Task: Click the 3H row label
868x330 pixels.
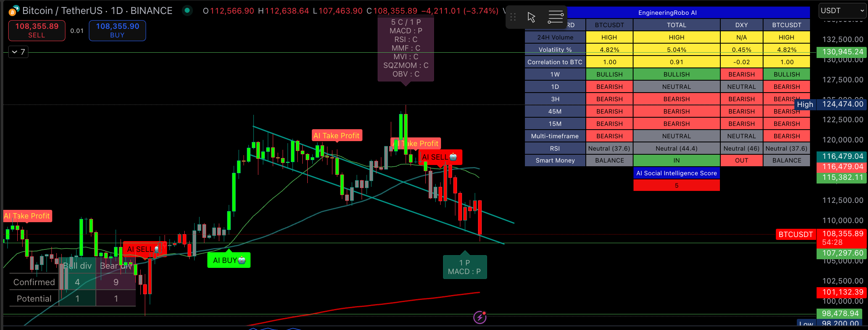Action: [555, 99]
